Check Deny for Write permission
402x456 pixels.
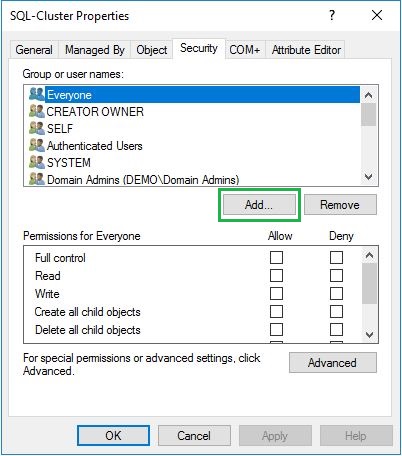click(x=336, y=294)
